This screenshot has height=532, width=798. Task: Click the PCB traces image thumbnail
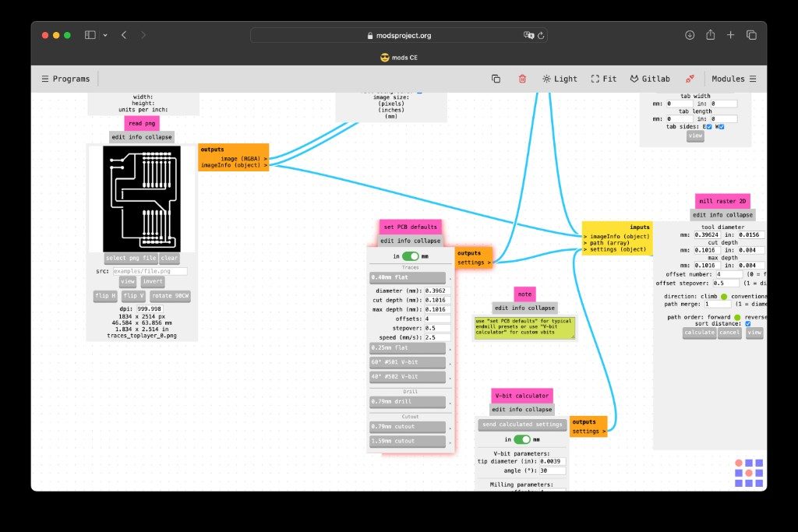pos(142,199)
